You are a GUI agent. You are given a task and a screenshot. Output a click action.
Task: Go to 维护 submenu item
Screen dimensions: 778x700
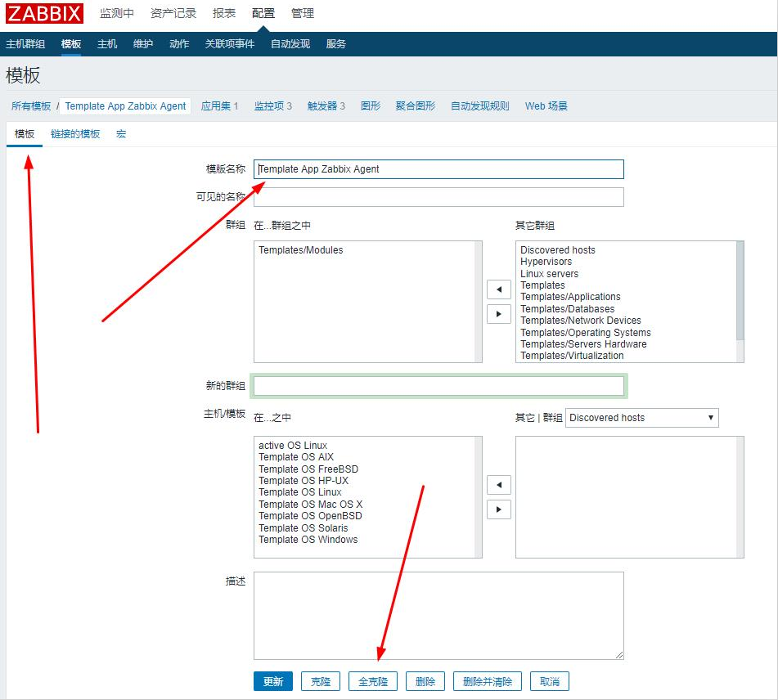pyautogui.click(x=143, y=44)
